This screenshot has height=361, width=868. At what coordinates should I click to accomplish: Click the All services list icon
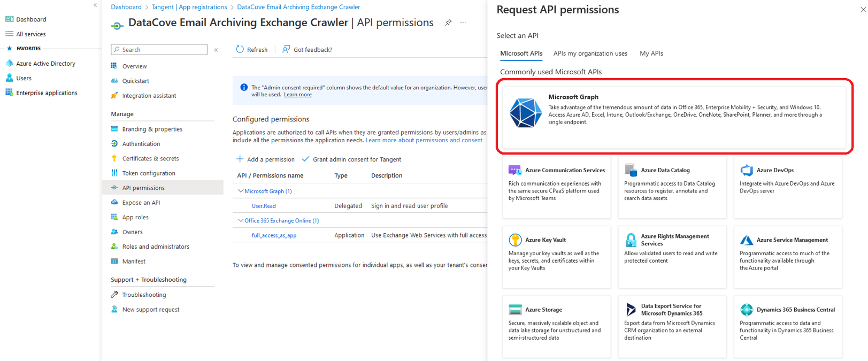[9, 34]
